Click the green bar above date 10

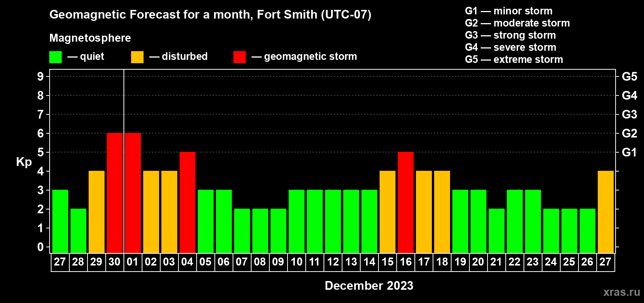296,221
